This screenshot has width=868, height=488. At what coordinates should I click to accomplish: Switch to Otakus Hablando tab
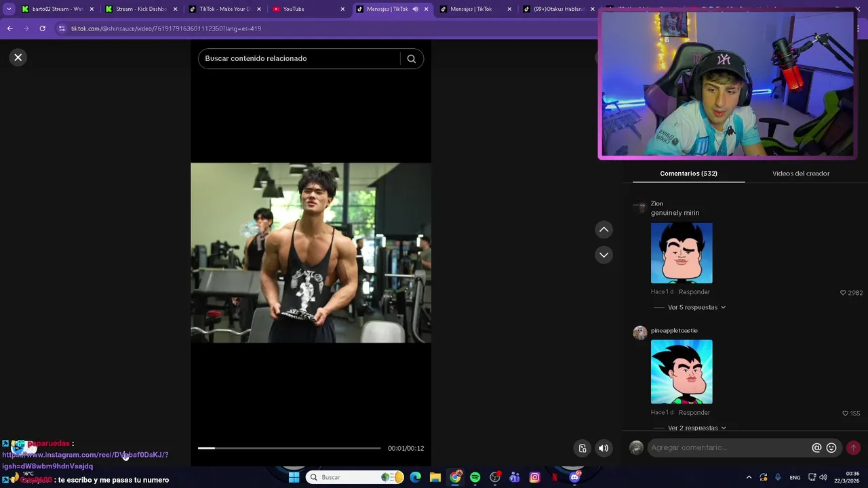coord(559,9)
